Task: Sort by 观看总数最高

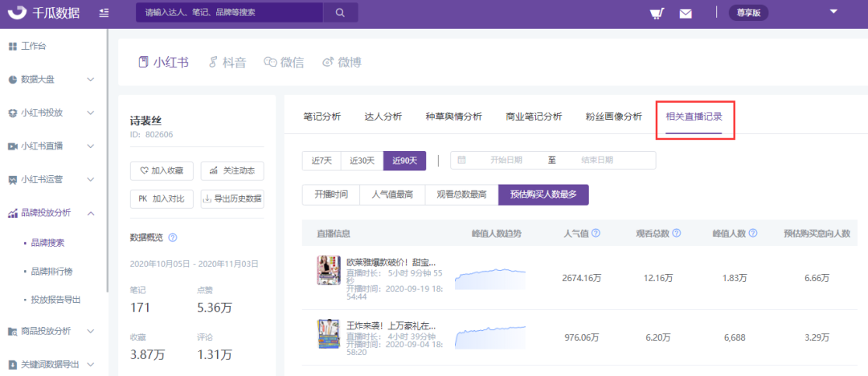Action: click(x=461, y=194)
